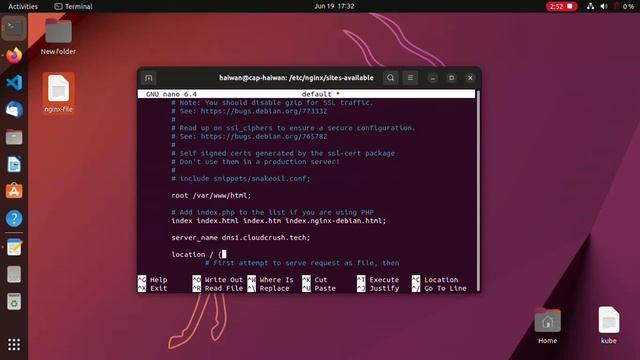Open the terminal hamburger menu
The image size is (640, 360).
coord(410,78)
